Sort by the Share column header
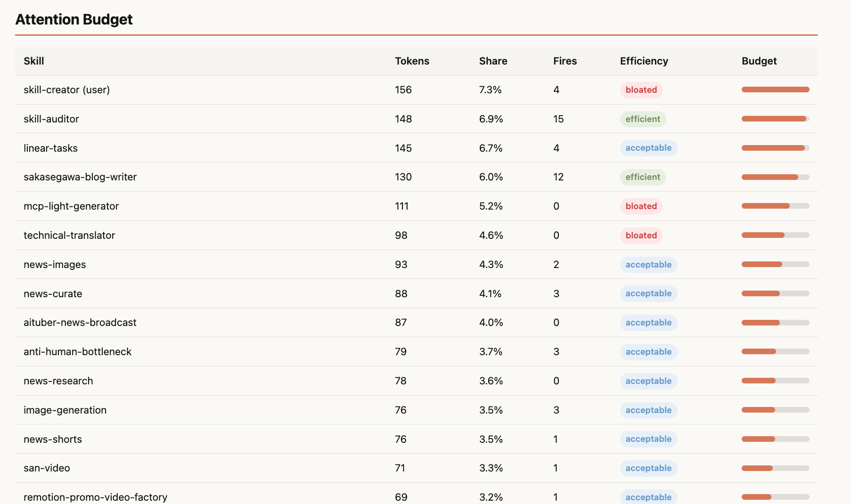 (493, 61)
